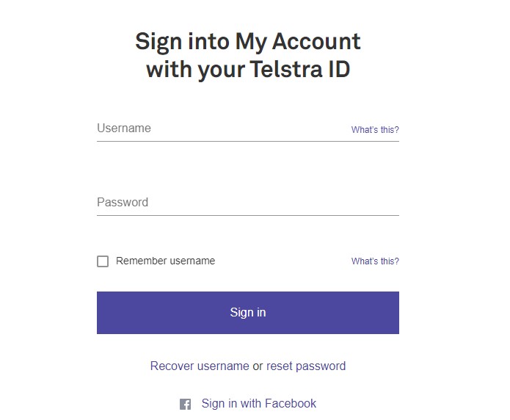Open What's this? help beside Username

point(375,130)
